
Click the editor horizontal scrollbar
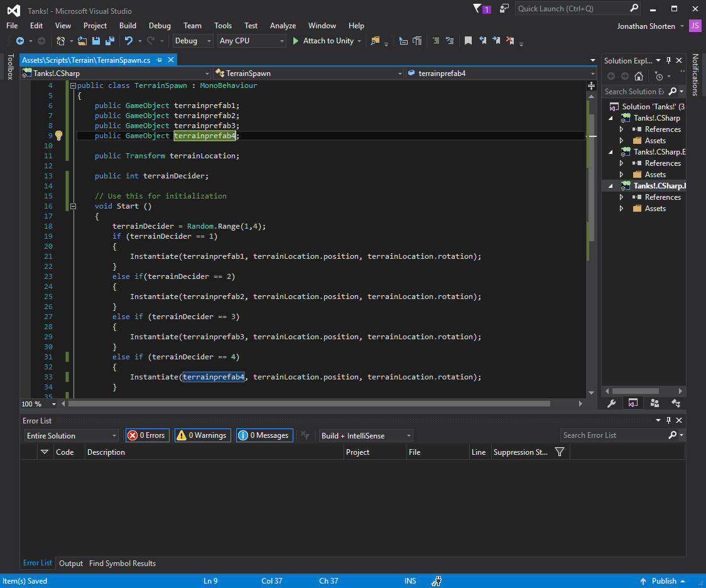[x=308, y=404]
